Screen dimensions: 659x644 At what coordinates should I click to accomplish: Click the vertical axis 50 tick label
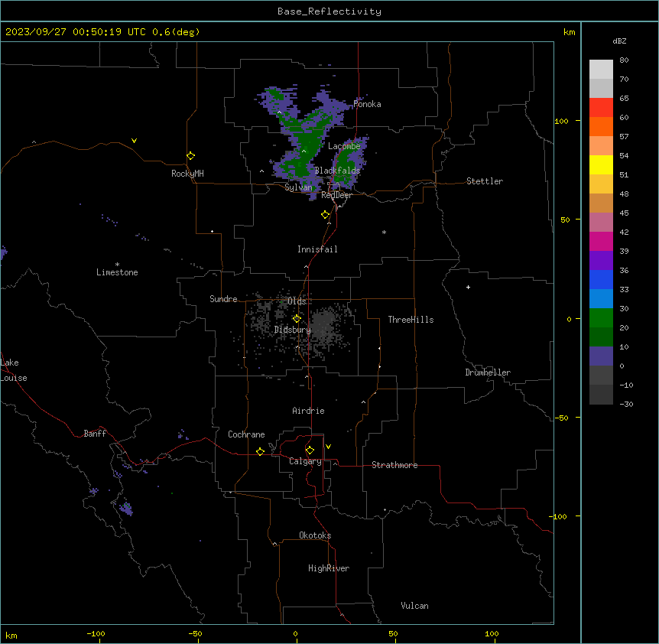tap(565, 220)
